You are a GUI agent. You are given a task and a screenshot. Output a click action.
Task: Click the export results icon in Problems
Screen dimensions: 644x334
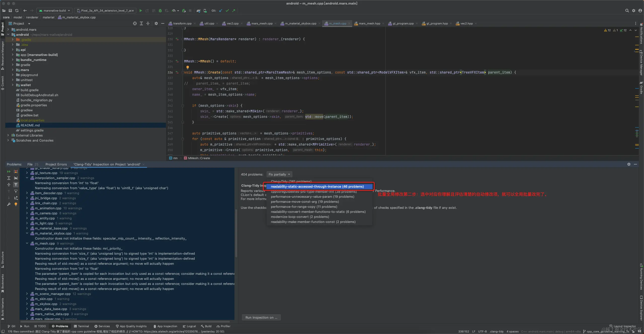coord(16,198)
